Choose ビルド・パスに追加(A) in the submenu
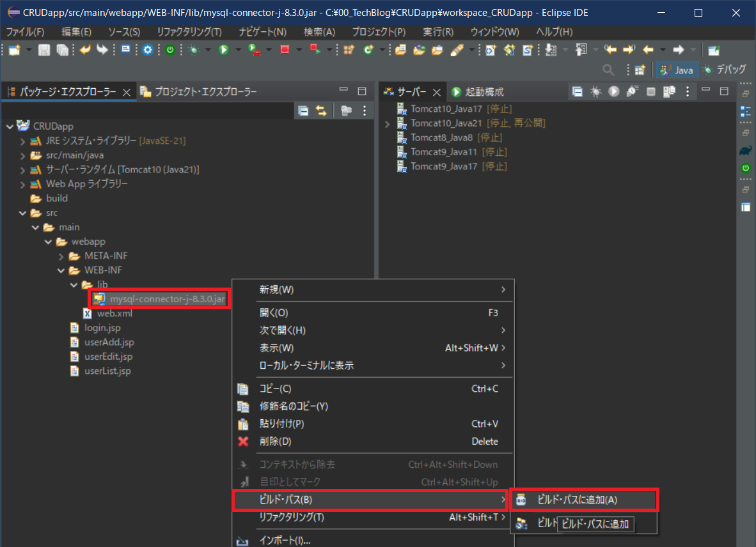This screenshot has width=756, height=547. pyautogui.click(x=584, y=500)
